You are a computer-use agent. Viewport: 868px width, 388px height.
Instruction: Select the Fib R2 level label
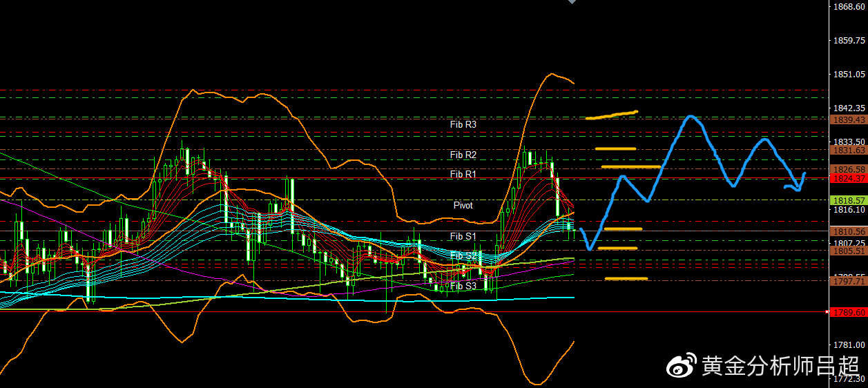pos(463,155)
